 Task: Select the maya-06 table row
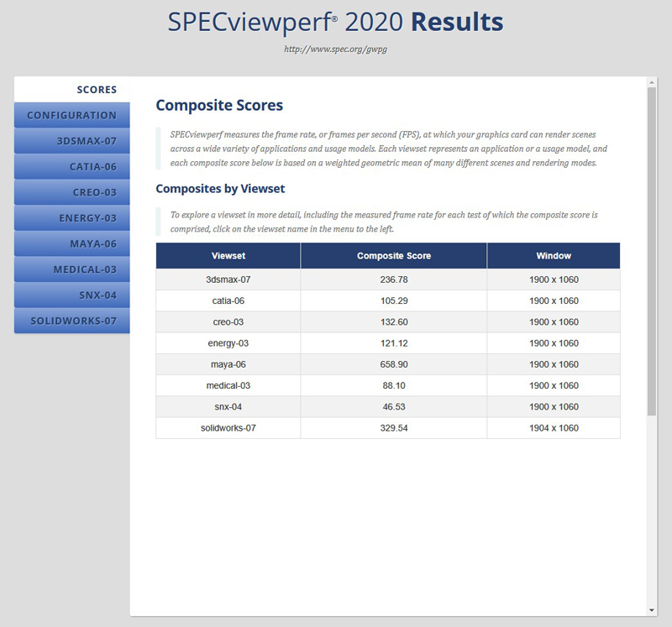(388, 364)
